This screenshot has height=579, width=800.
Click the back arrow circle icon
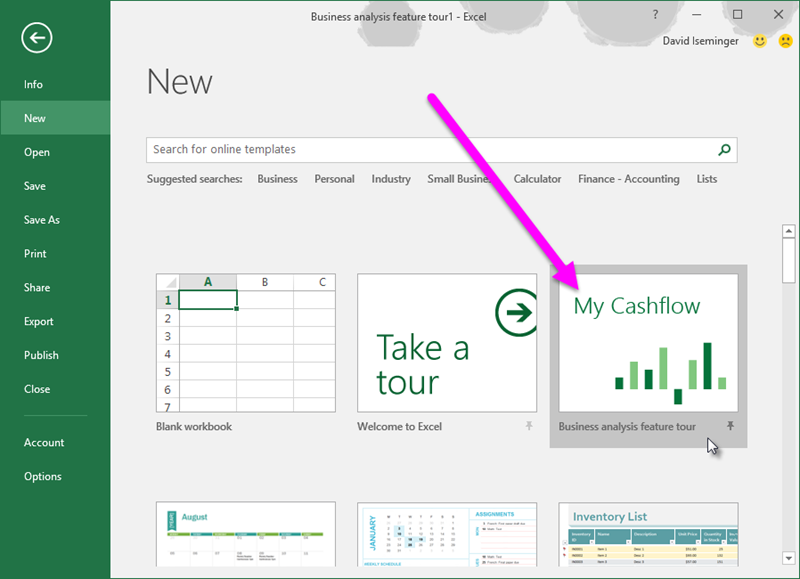coord(37,38)
